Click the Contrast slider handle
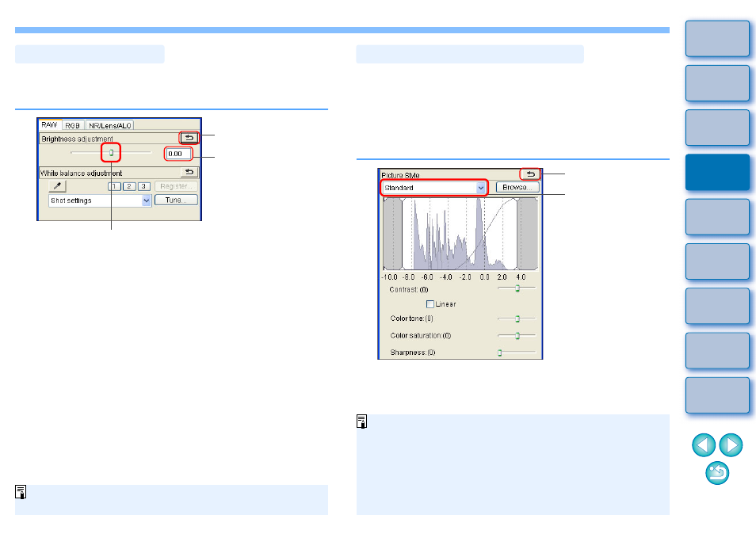The height and width of the screenshot is (534, 756). click(x=517, y=288)
